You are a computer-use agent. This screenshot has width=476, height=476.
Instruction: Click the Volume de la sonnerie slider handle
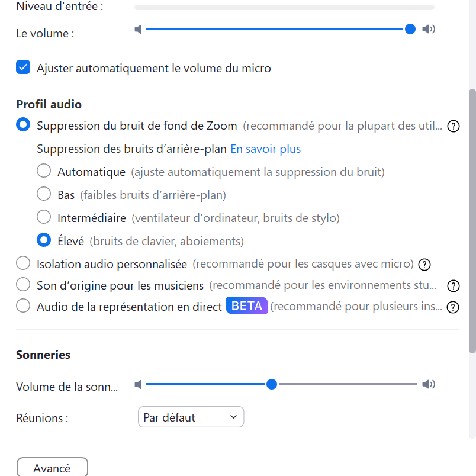click(272, 384)
